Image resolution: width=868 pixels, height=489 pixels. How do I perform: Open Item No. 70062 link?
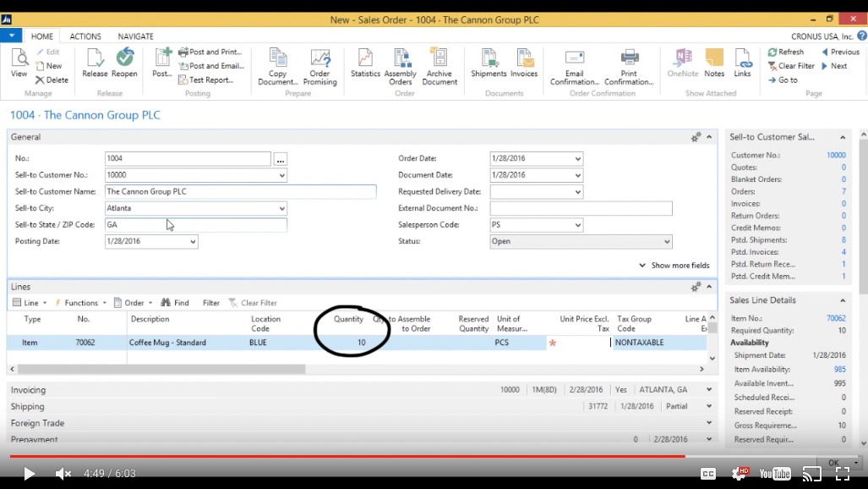click(x=836, y=318)
